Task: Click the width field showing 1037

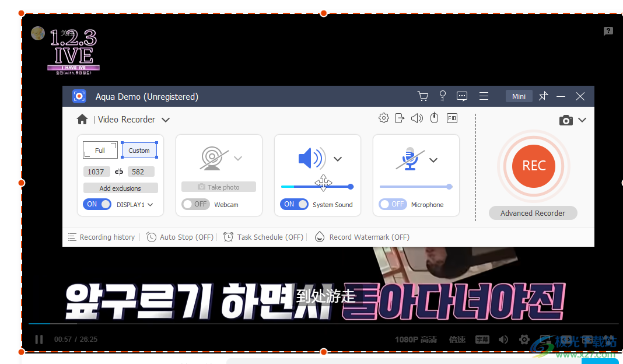Action: (96, 171)
